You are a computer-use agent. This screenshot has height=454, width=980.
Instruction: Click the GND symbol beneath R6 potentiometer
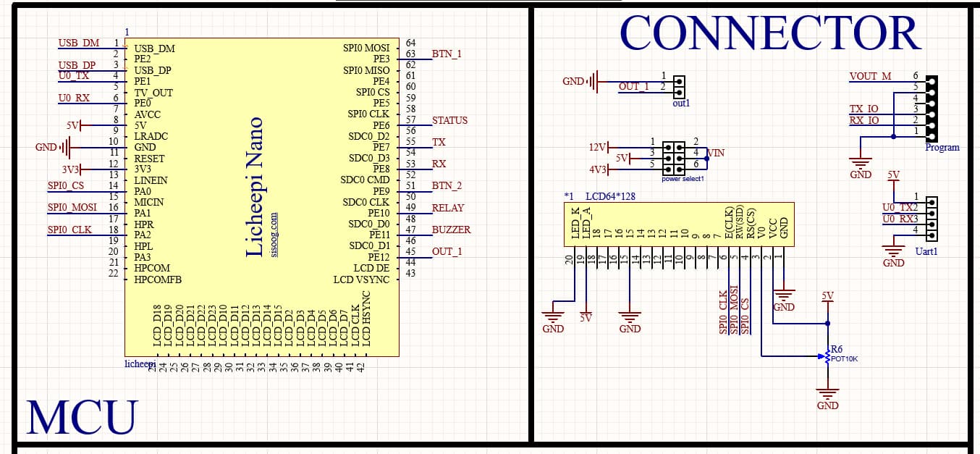[x=828, y=397]
